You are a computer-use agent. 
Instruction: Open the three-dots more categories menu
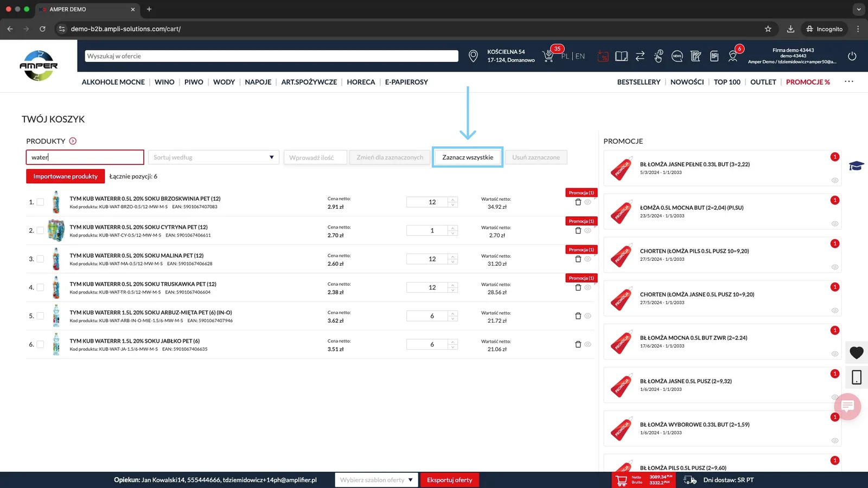[x=849, y=82]
